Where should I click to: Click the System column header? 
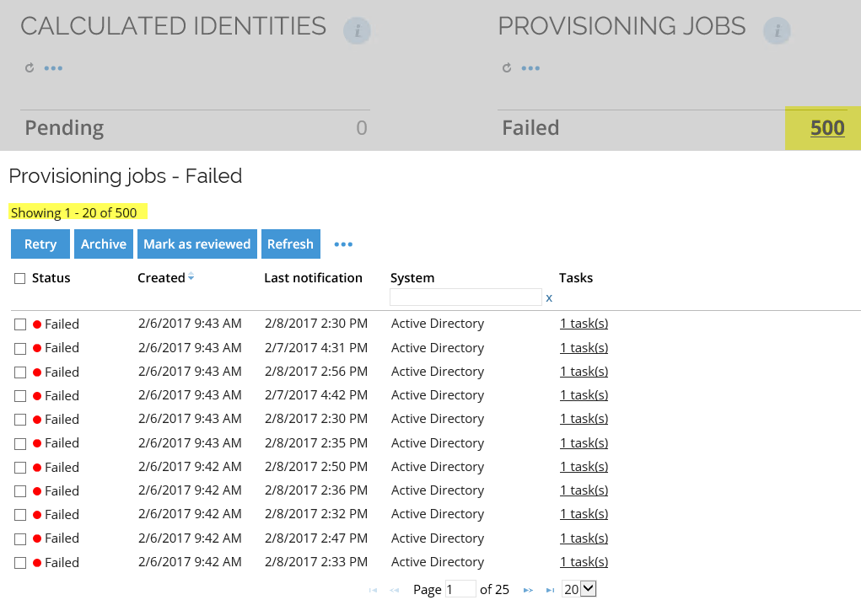point(412,277)
